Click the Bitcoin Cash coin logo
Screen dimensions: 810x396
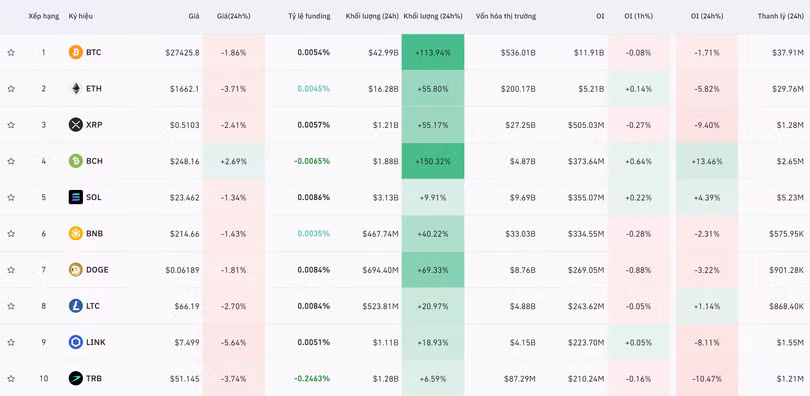click(x=75, y=161)
